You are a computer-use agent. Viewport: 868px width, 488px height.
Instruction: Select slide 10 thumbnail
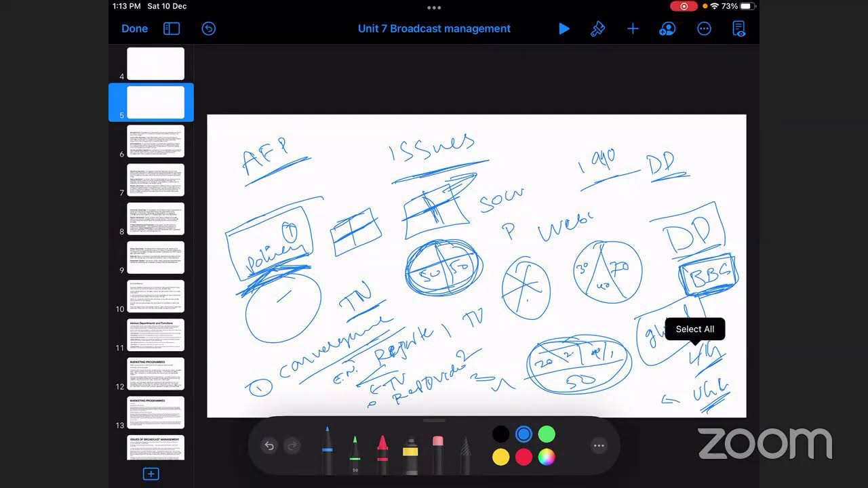tap(155, 296)
